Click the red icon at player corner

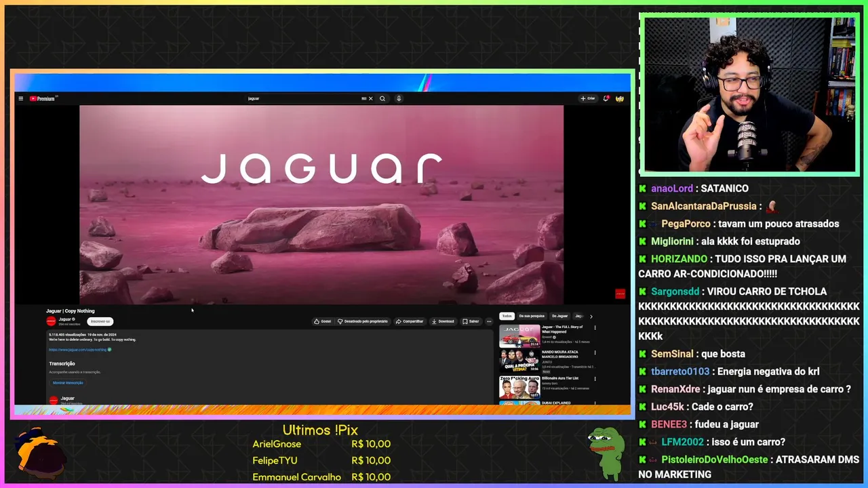(620, 293)
